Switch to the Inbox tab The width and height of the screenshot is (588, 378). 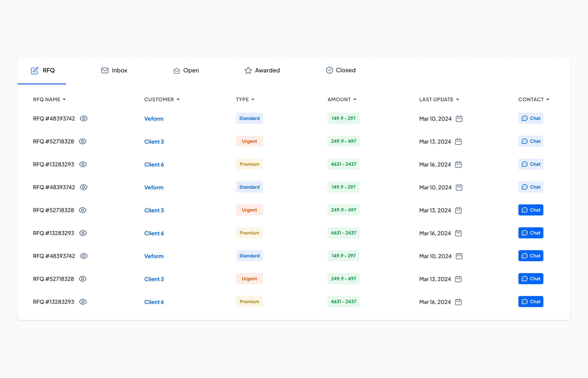tap(120, 71)
